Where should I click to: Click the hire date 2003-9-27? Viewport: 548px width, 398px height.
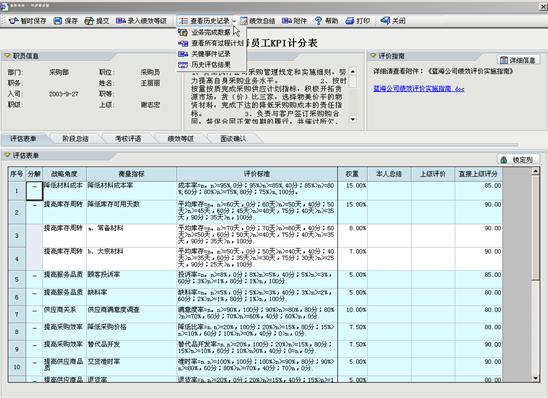(64, 94)
